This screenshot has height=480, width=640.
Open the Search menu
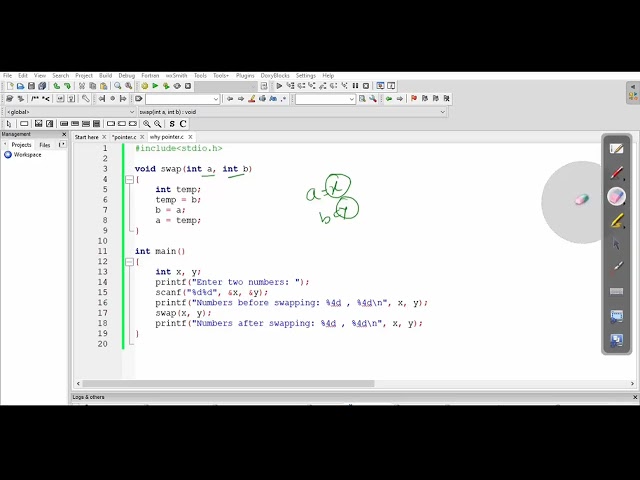pos(60,76)
